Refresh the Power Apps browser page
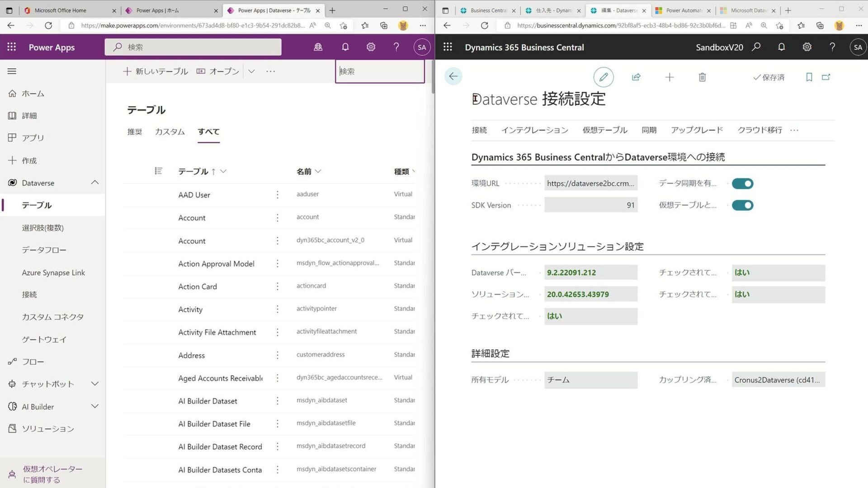The width and height of the screenshot is (868, 488). pyautogui.click(x=48, y=25)
